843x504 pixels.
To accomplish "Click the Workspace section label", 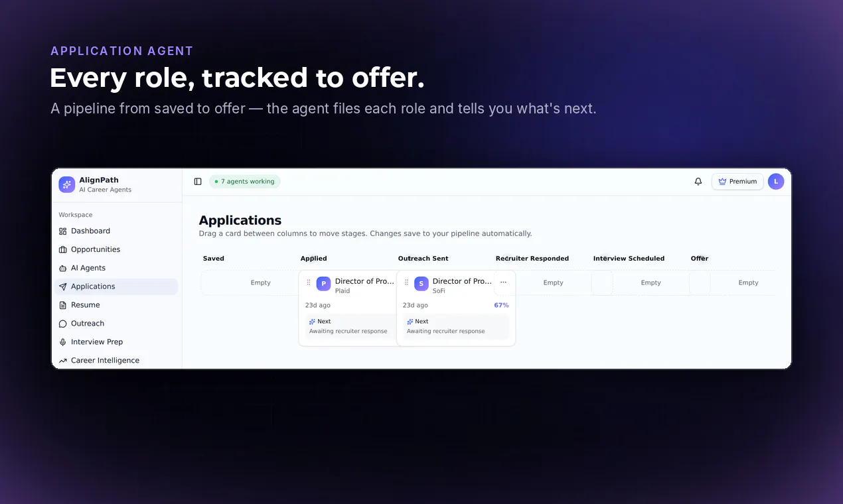I will tap(76, 215).
